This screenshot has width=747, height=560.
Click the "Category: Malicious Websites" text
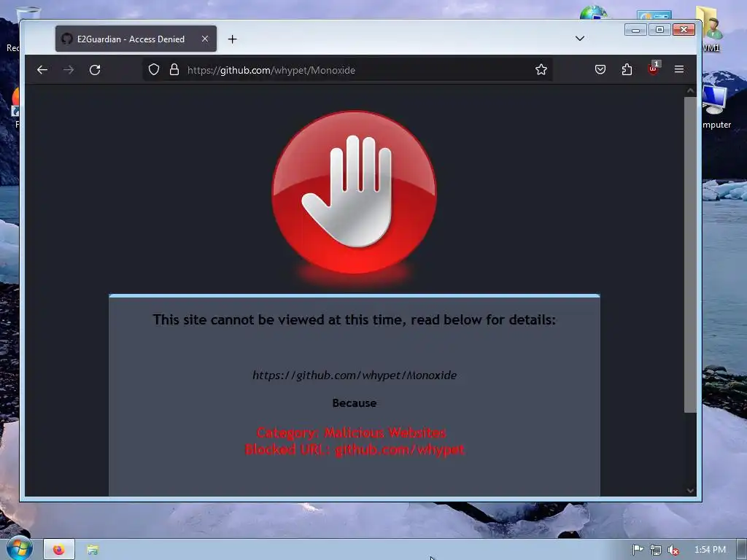click(351, 432)
